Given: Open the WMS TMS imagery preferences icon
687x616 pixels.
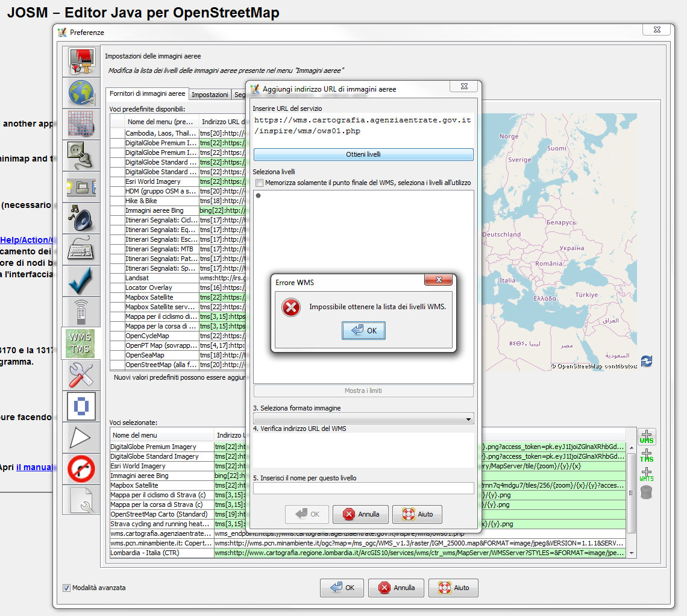Looking at the screenshot, I should (x=81, y=344).
